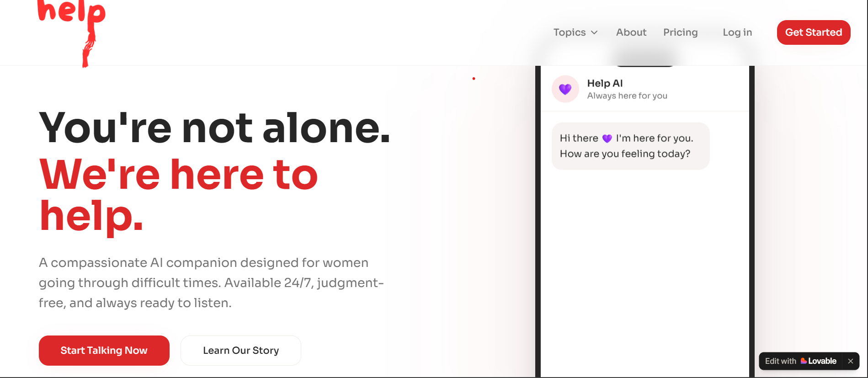The image size is (868, 378).
Task: Click the purple heart emoji in message
Action: tap(607, 138)
